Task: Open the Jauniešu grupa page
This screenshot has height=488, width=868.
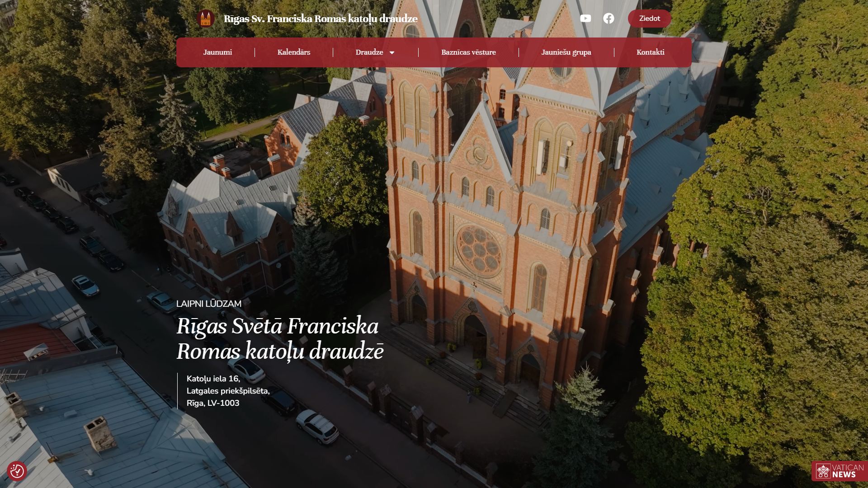Action: click(x=566, y=52)
